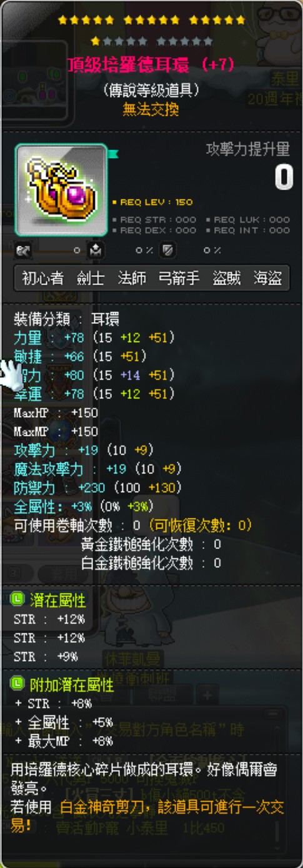Select the 劍士 job label

(90, 278)
